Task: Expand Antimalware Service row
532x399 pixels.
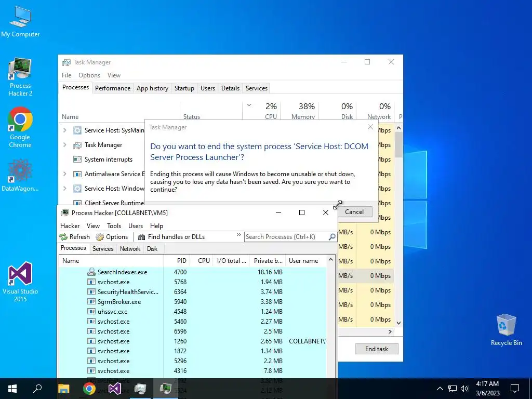Action: coord(65,174)
